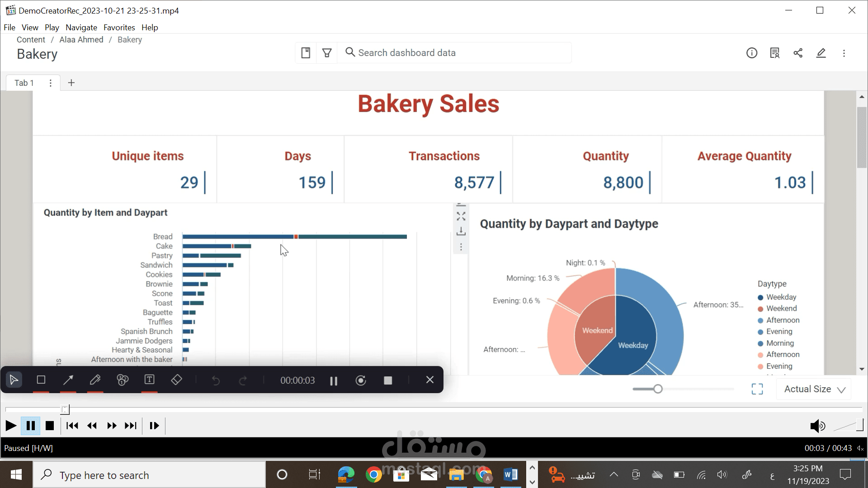Toggle Weekend in Daytype legend

pos(777,308)
